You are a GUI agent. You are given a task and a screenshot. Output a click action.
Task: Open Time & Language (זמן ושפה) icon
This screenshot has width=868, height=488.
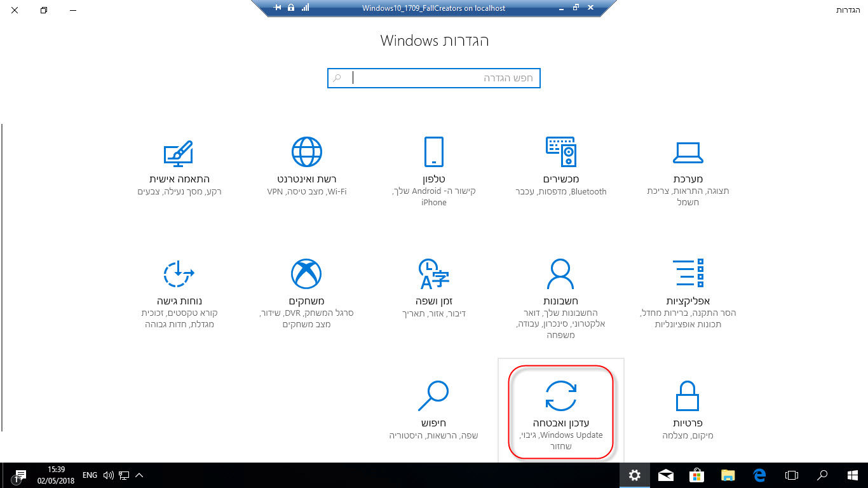(x=433, y=274)
